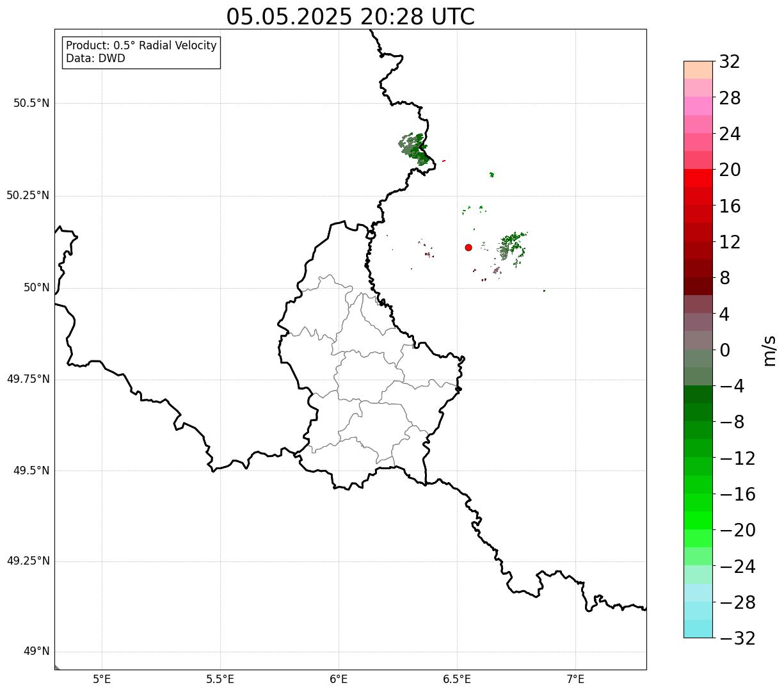Click the 6°E longitude label
Image resolution: width=784 pixels, height=692 pixels.
[339, 679]
